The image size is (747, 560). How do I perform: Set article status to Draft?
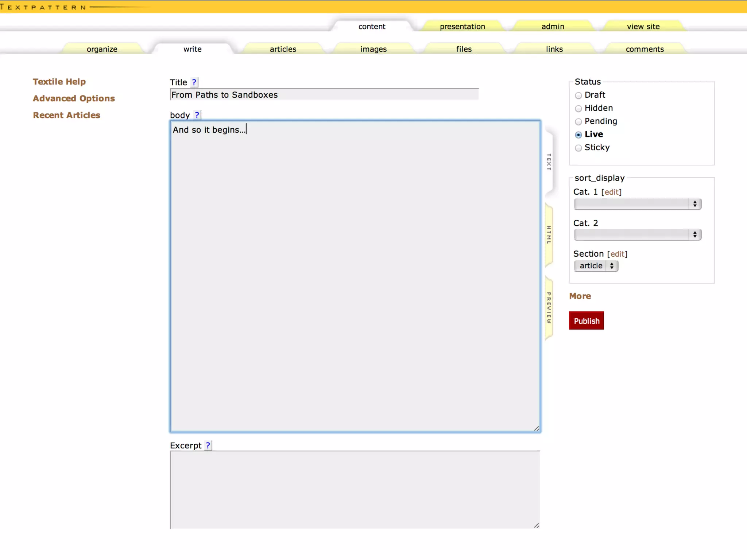coord(578,96)
